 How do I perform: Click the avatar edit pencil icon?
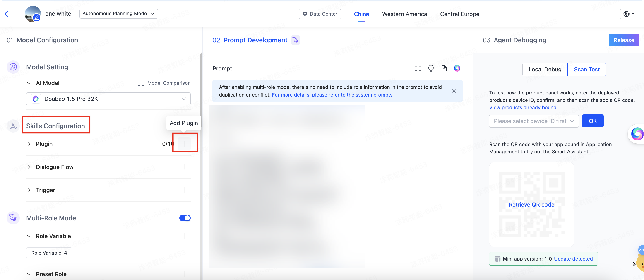click(37, 17)
